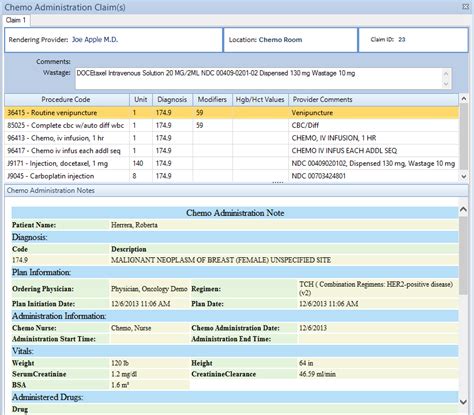Viewport: 474px width, 415px height.
Task: Select the 36415 Routine venipuncture row
Action: coord(231,113)
